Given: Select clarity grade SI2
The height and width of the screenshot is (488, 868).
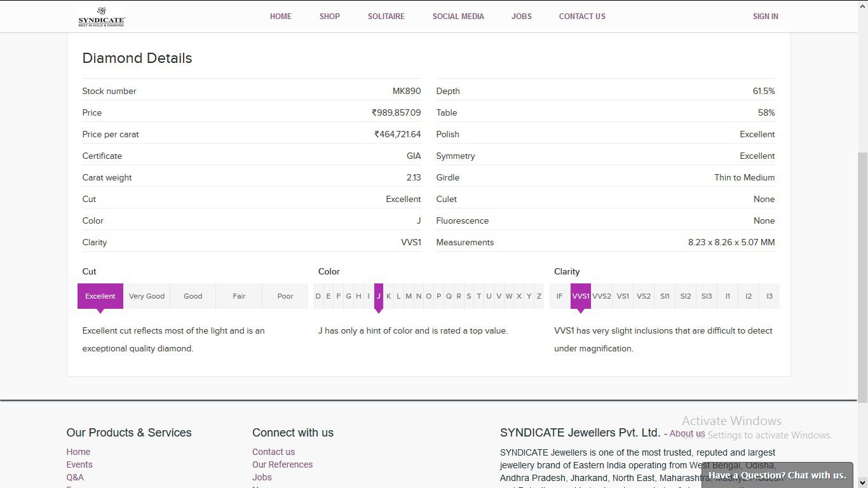Looking at the screenshot, I should [686, 296].
